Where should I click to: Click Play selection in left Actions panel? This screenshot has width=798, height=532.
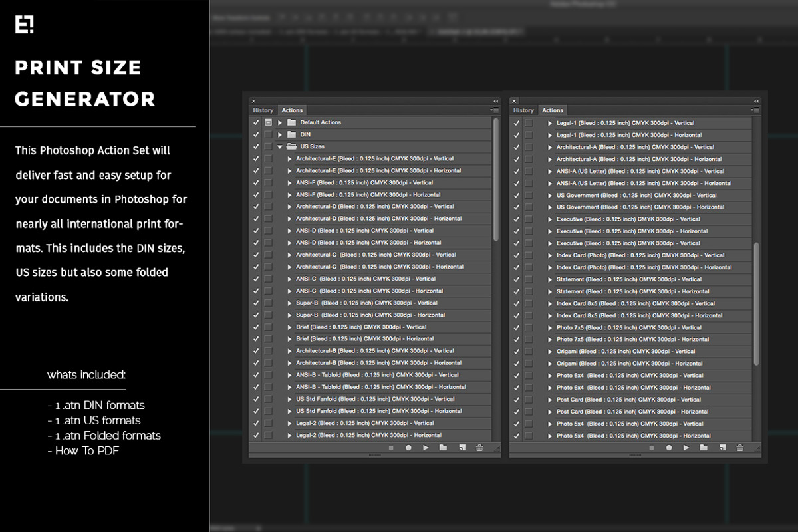click(426, 448)
